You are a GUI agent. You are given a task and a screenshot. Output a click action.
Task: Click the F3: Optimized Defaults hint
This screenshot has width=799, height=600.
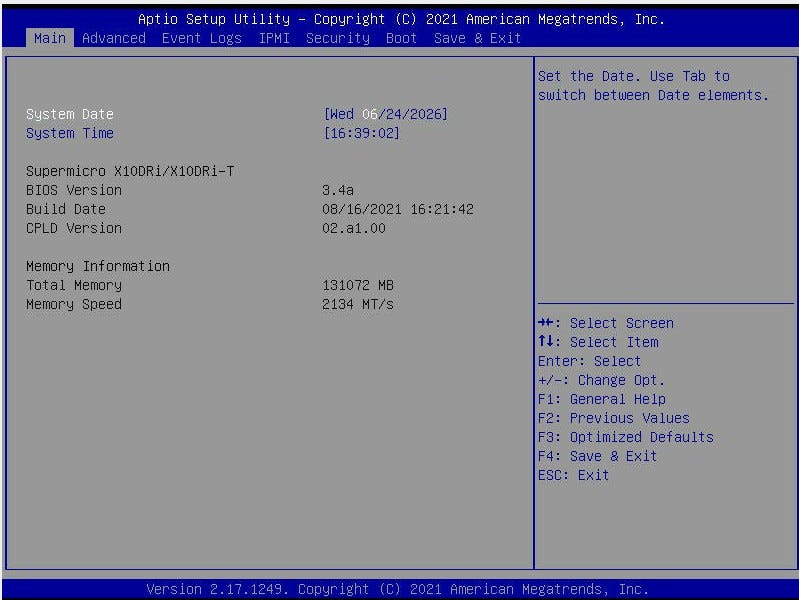[x=626, y=437]
